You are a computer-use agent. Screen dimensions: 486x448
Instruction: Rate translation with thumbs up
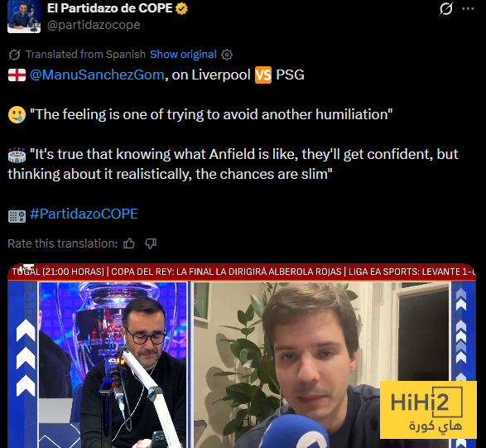tap(129, 243)
